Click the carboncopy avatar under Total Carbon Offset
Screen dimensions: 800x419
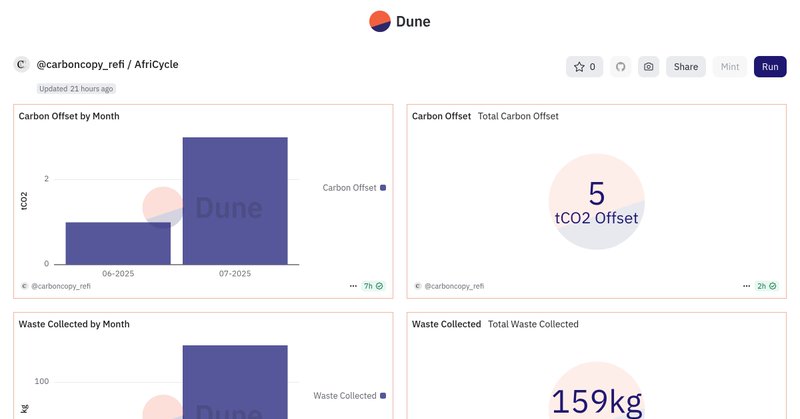(418, 286)
